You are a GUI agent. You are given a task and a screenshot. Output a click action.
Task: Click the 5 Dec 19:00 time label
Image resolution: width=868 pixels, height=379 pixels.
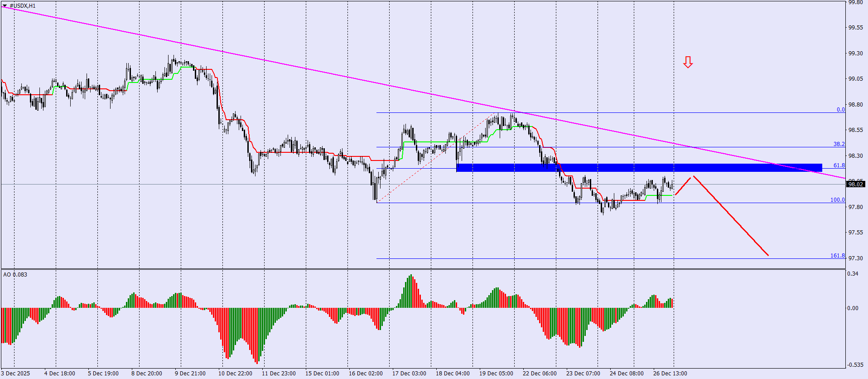[x=103, y=374]
